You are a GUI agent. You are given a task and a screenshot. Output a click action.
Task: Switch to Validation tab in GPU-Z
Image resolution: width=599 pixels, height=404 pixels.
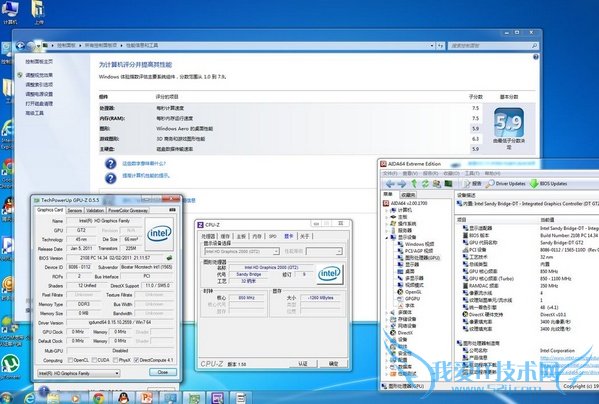pos(95,210)
